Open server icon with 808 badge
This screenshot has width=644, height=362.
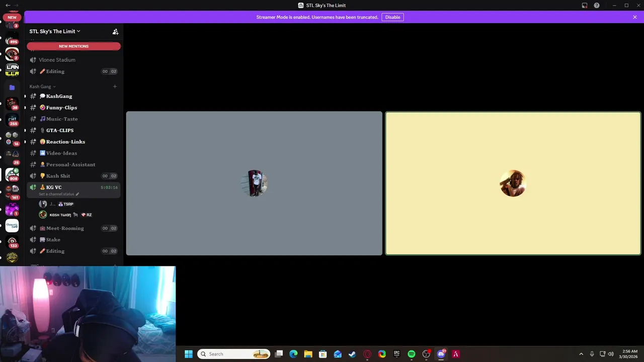click(12, 174)
